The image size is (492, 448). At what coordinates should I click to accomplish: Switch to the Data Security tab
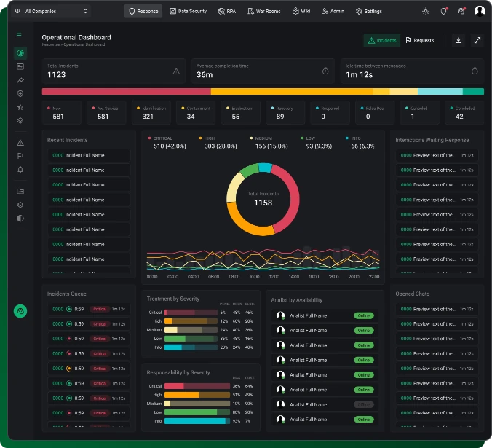coord(189,12)
